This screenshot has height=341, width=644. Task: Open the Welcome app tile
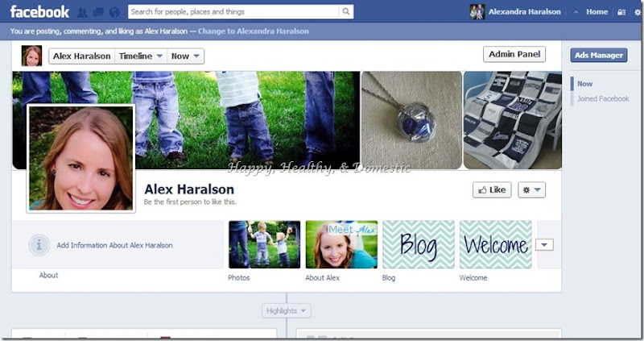[x=495, y=244]
